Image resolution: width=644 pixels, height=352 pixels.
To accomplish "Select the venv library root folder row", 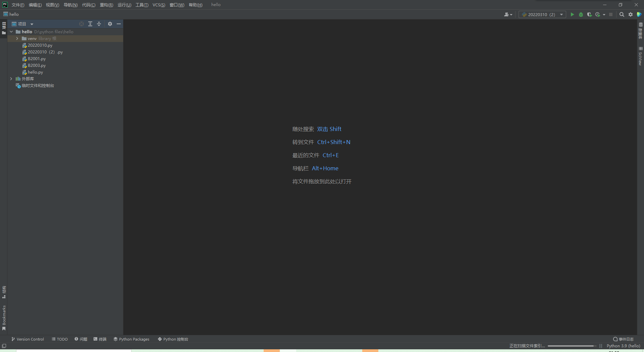I will tap(65, 39).
